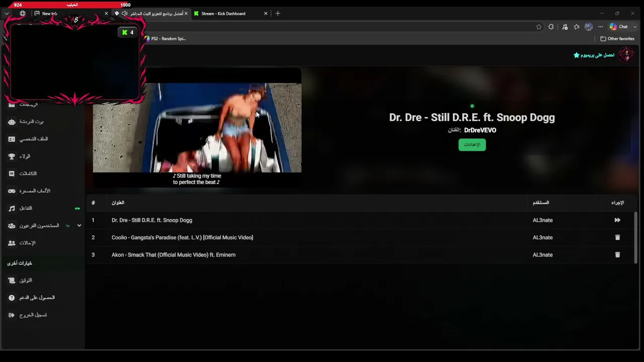Open the browser media control music icon

[x=565, y=27]
